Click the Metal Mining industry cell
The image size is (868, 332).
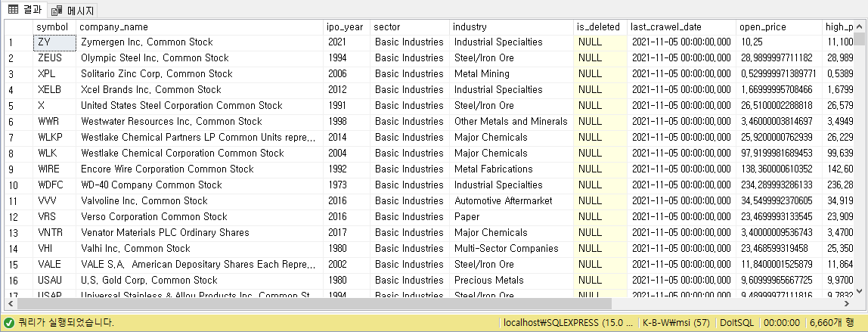511,73
